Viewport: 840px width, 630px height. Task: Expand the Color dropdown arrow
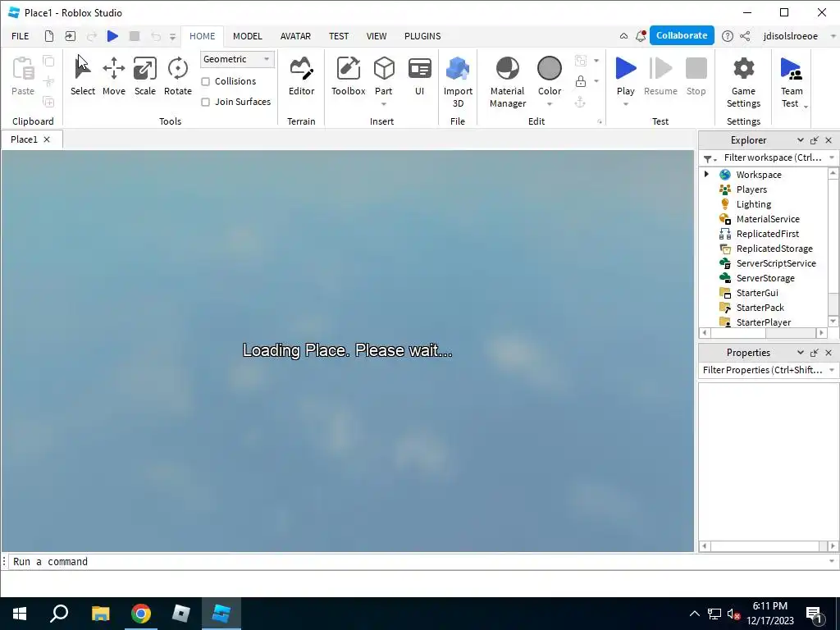(x=549, y=104)
